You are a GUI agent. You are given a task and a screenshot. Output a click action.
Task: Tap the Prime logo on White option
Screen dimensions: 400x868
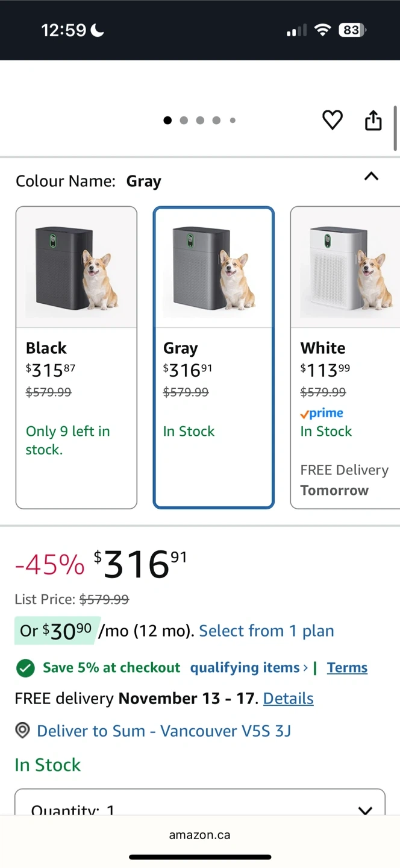[x=322, y=414]
